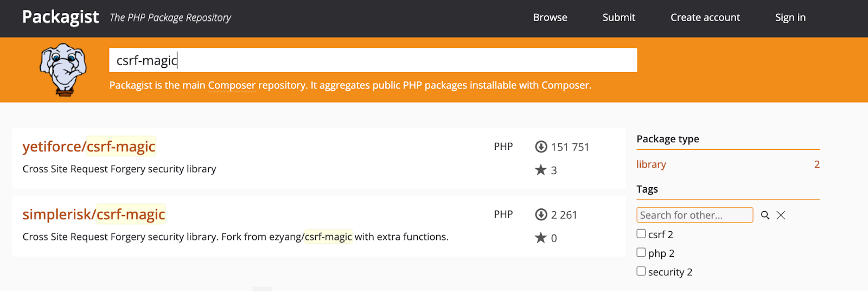Check the php tag filter
Viewport: 868px width, 292px height.
[x=641, y=252]
